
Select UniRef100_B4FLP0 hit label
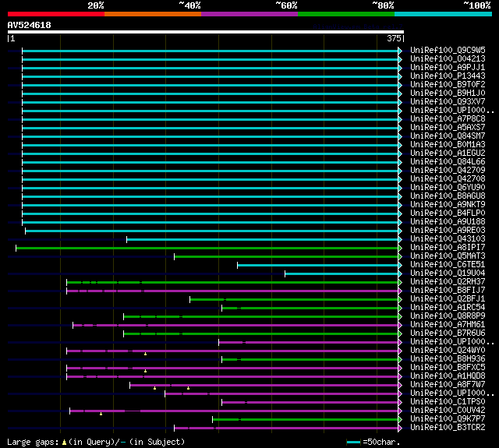coord(448,213)
